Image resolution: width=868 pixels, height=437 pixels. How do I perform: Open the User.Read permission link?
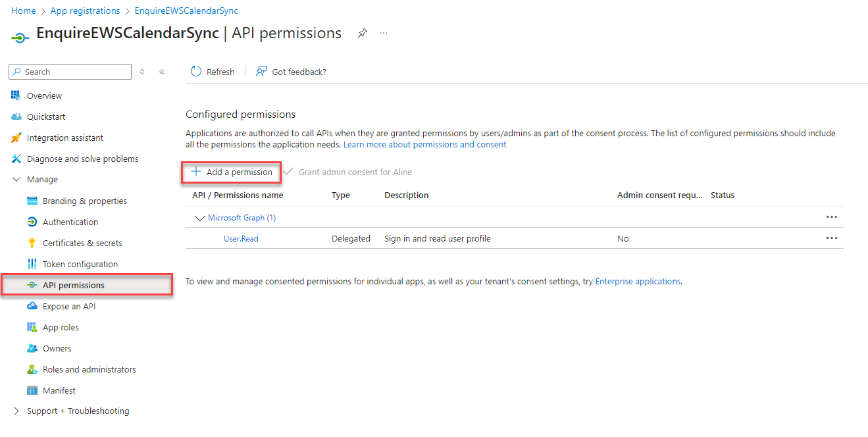tap(241, 238)
